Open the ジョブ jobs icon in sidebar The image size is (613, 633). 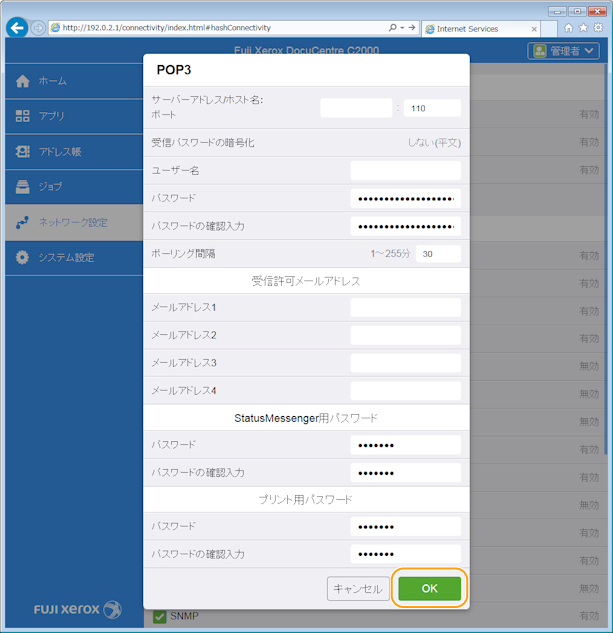coord(23,186)
